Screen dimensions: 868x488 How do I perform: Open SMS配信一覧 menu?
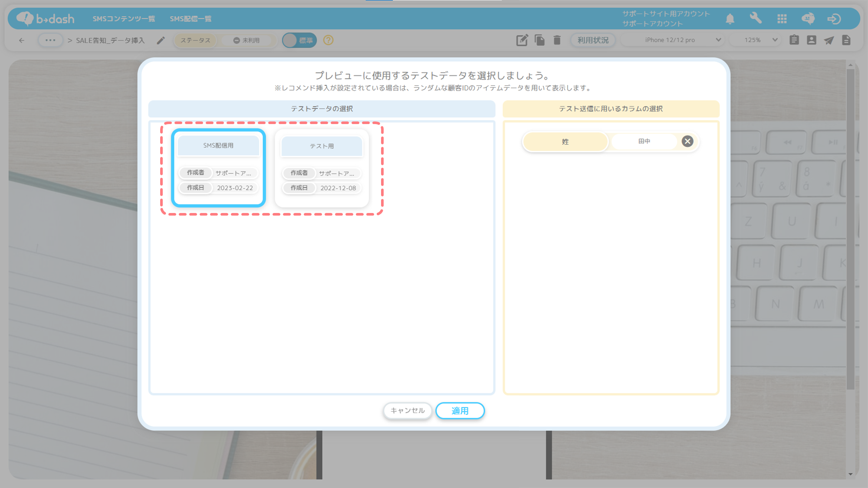pos(191,19)
